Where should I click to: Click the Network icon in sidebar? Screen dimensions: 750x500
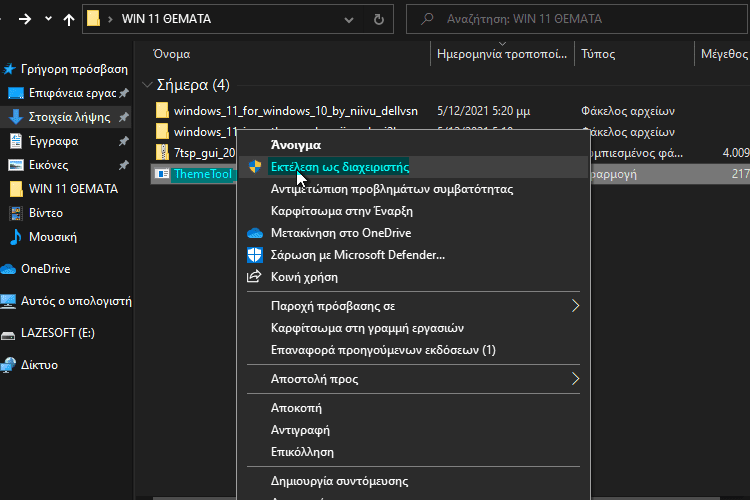8,365
